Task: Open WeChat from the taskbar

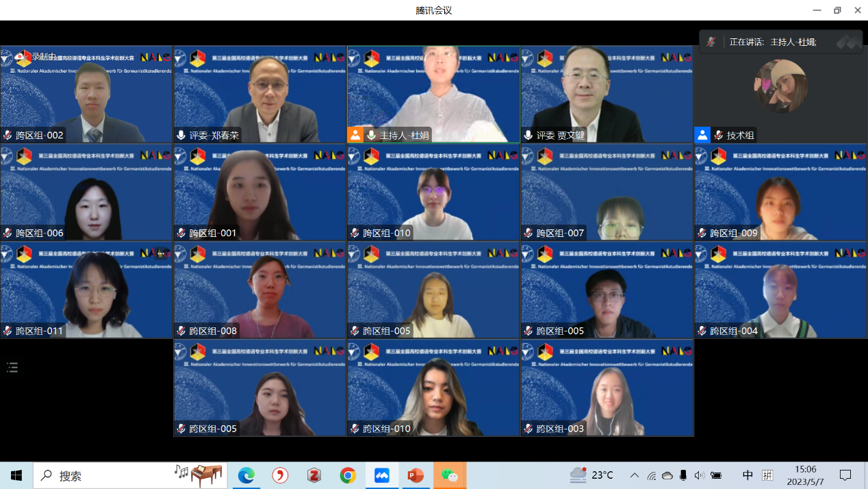Action: tap(449, 475)
